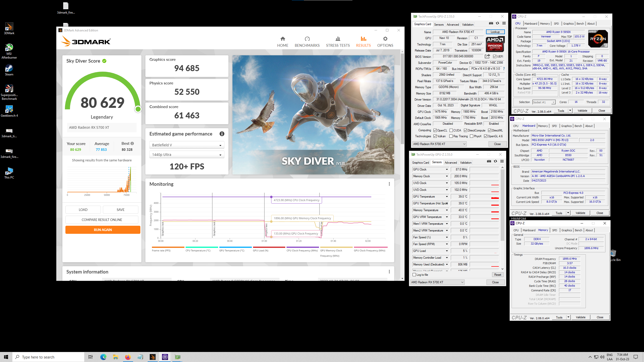Open the GPU Load sensor dropdown arrow

[x=447, y=251]
